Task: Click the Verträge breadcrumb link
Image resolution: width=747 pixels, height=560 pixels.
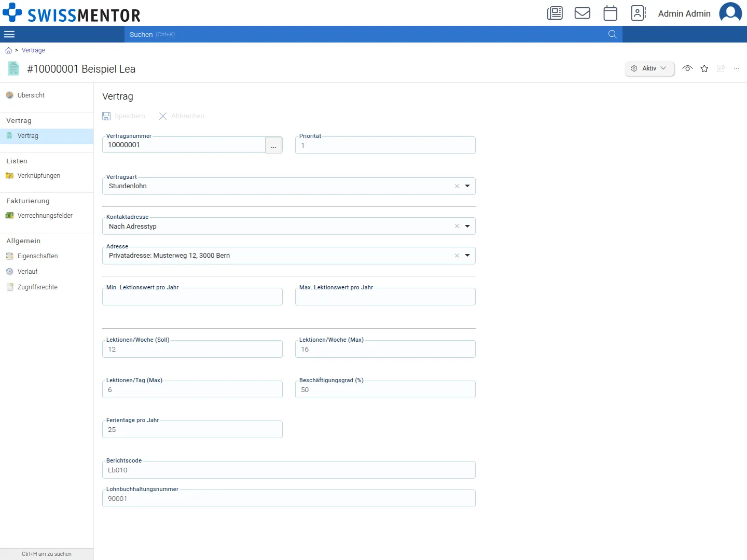Action: click(x=33, y=50)
